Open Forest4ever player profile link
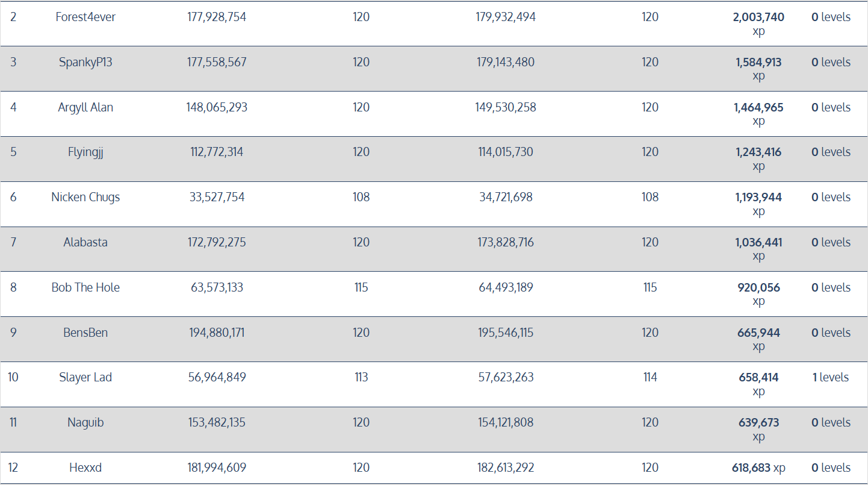 pyautogui.click(x=85, y=17)
